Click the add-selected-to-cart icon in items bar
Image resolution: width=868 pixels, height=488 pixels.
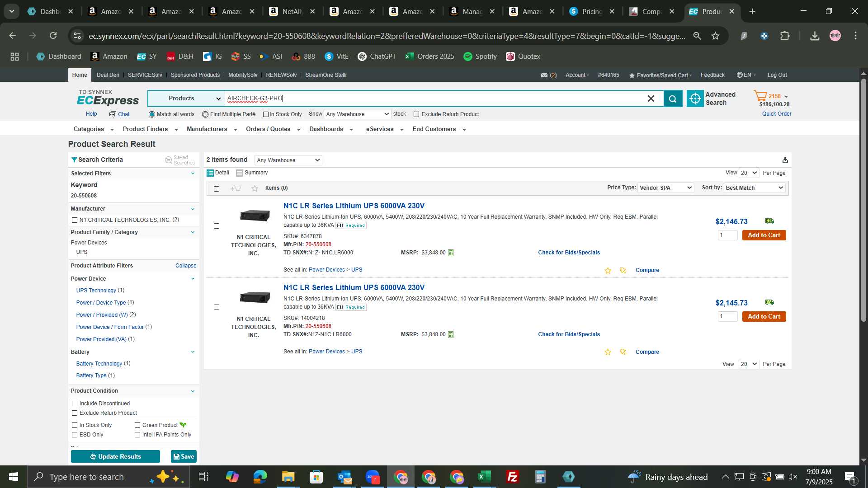pos(236,188)
